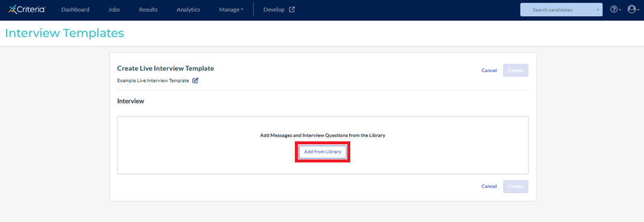644x222 pixels.
Task: Select the Example Live Interview Template name text
Action: click(x=153, y=81)
